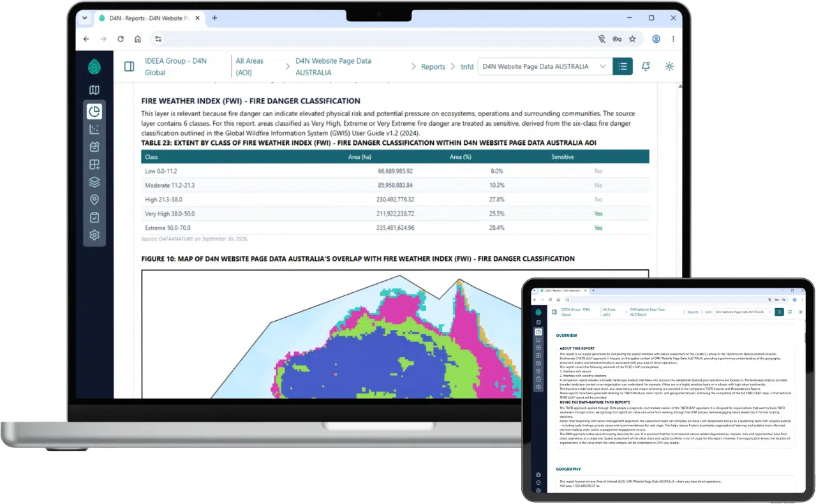Toggle the sidebar panel icon on tablet header

(554, 312)
